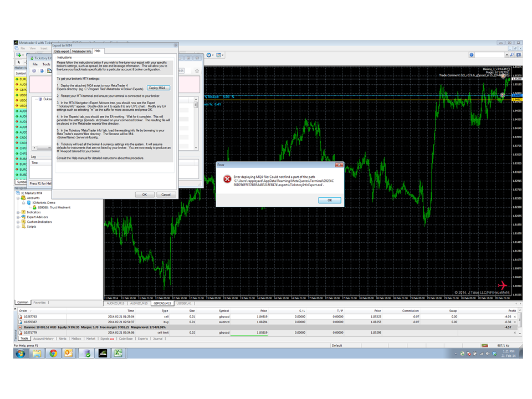Sort by the Profit column header
The width and height of the screenshot is (532, 399).
point(512,311)
